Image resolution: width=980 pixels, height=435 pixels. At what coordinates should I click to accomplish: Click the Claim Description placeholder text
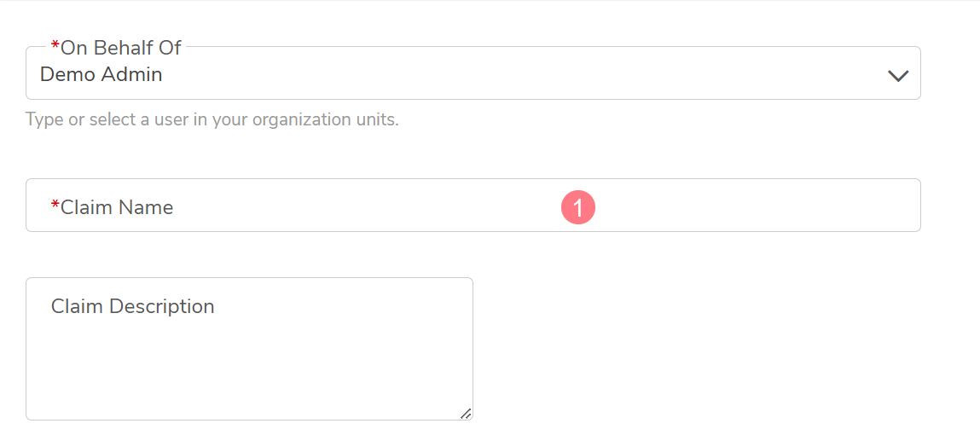click(x=132, y=306)
